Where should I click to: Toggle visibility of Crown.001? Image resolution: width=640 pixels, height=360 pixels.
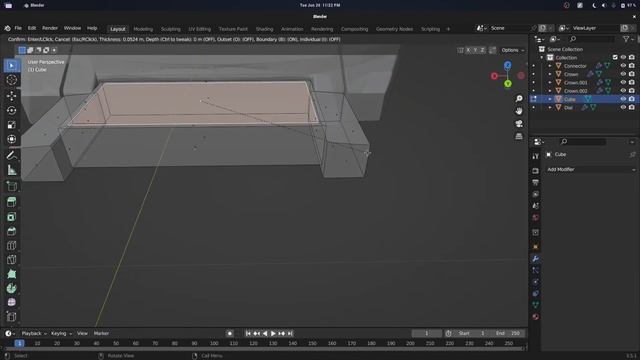click(x=623, y=82)
